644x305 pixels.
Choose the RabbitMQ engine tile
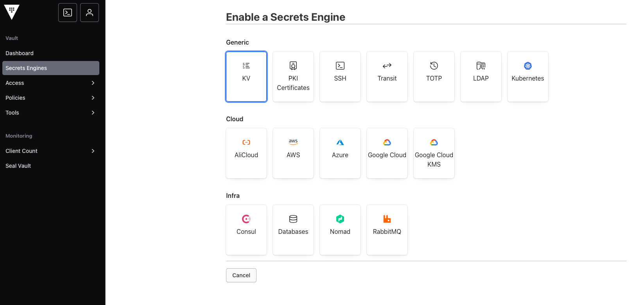(387, 230)
